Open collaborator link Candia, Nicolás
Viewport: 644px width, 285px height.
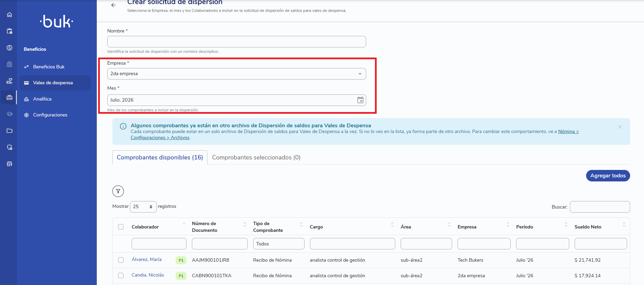148,275
